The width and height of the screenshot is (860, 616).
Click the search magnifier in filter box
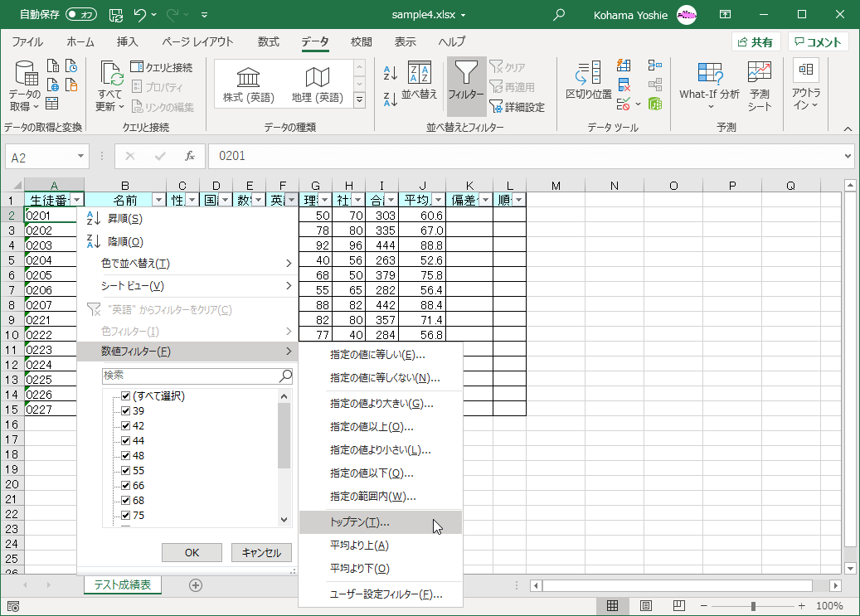285,376
